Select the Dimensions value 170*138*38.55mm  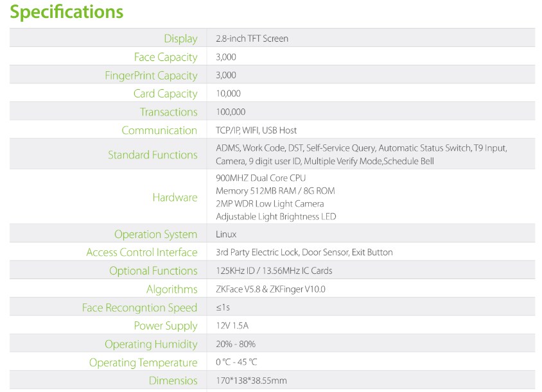(251, 381)
